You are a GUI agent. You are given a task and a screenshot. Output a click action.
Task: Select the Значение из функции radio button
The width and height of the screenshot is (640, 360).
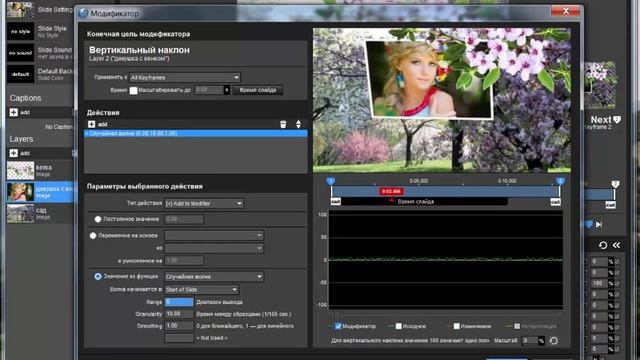(x=98, y=276)
